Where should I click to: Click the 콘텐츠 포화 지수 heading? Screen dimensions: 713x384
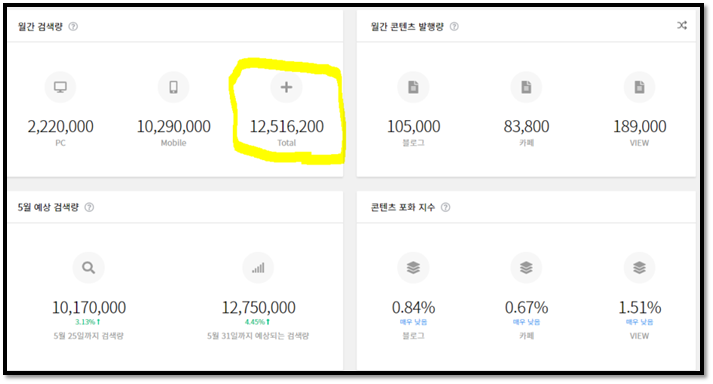pyautogui.click(x=403, y=207)
